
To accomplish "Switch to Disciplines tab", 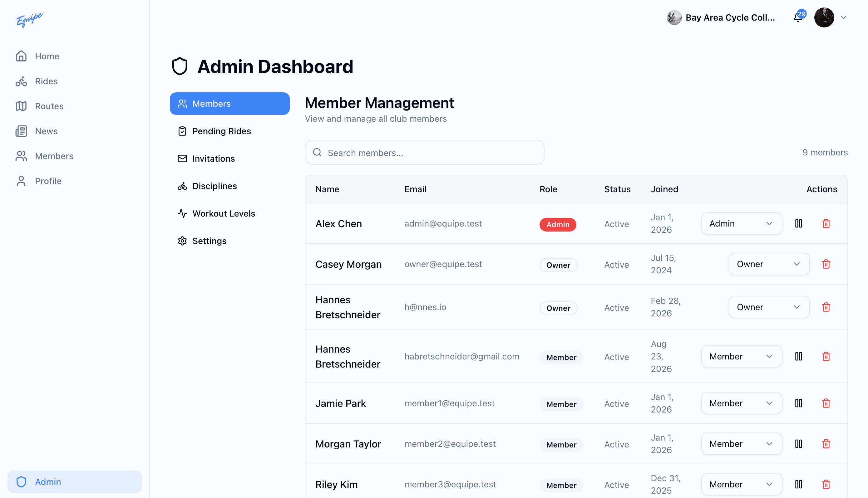I will [x=229, y=186].
